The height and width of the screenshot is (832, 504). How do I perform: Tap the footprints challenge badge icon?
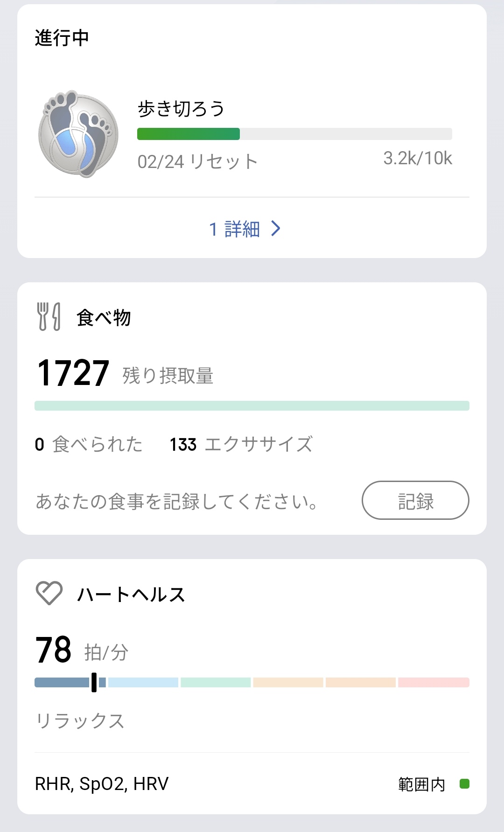click(78, 134)
